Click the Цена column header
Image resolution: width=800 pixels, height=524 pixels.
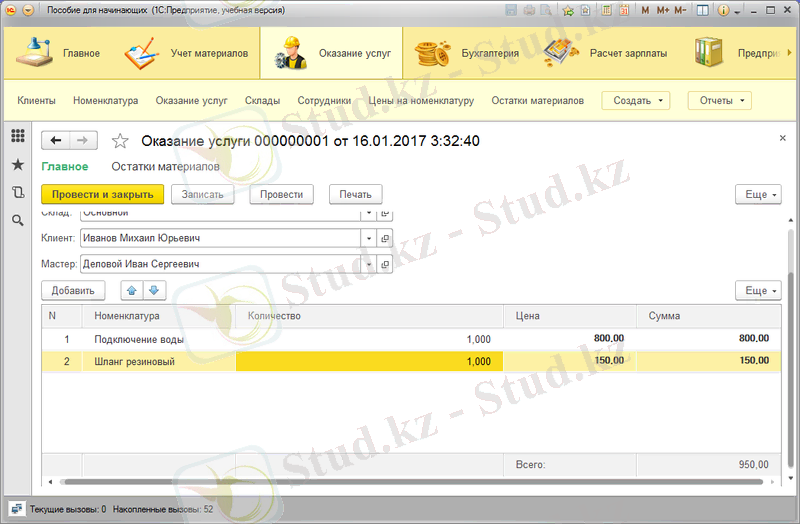[570, 316]
